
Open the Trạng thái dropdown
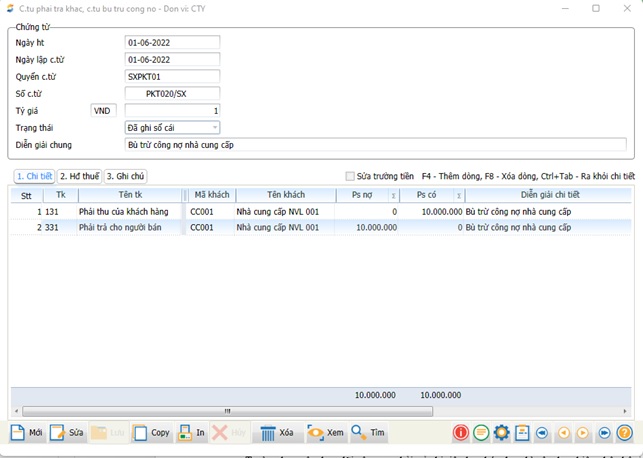(x=214, y=128)
